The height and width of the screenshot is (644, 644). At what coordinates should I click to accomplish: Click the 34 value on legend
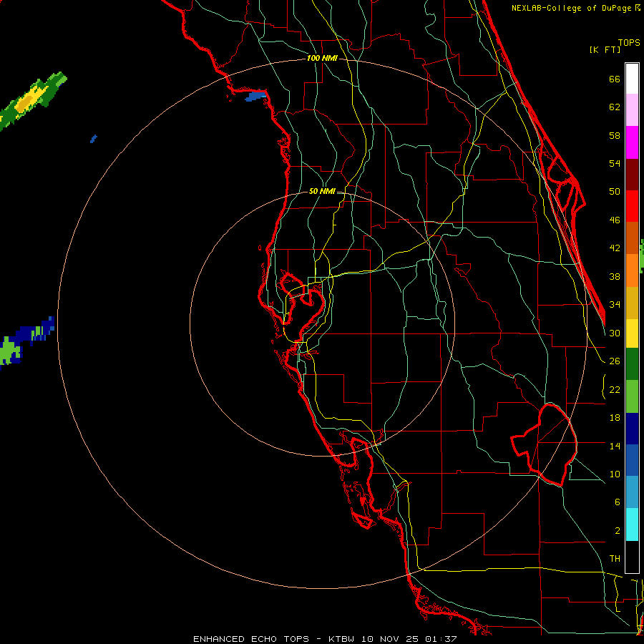pyautogui.click(x=615, y=304)
